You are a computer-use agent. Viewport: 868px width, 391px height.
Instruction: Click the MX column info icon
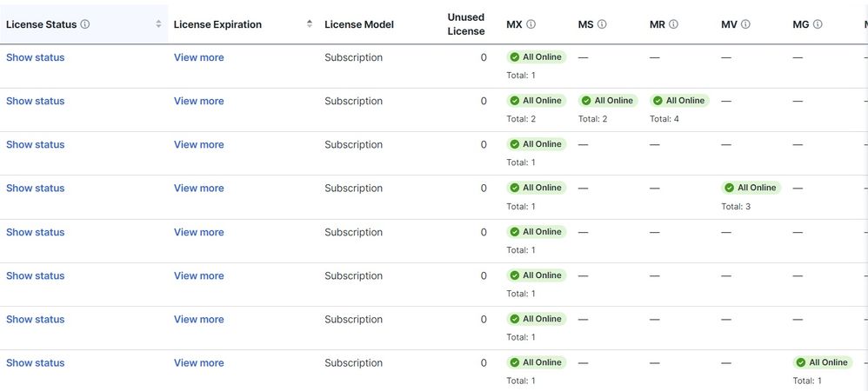[531, 24]
